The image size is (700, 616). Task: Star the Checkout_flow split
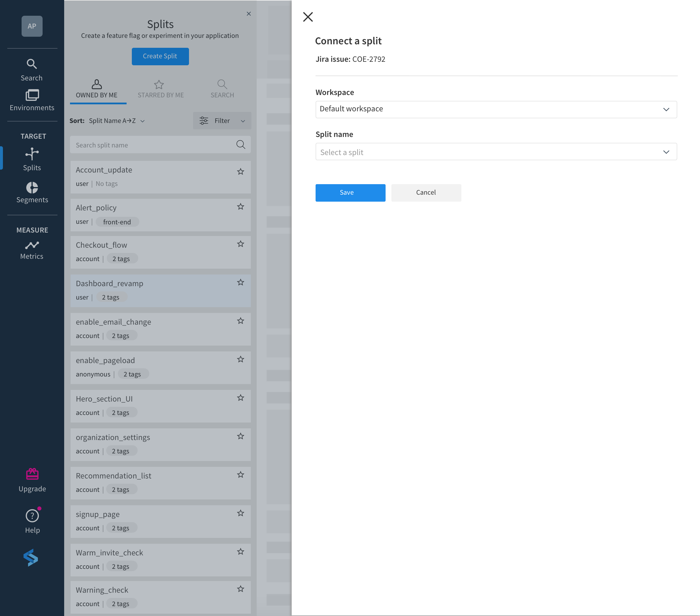pyautogui.click(x=240, y=244)
